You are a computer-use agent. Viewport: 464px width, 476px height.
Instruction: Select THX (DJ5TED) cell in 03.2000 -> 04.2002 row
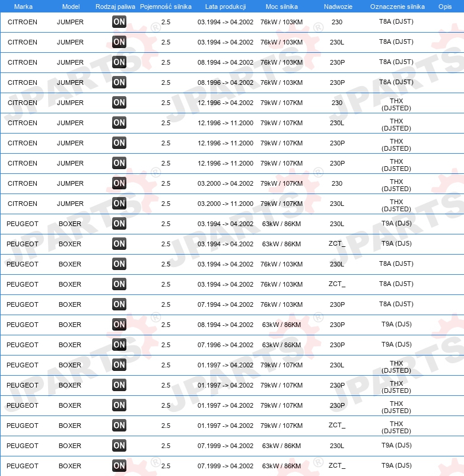tap(396, 185)
